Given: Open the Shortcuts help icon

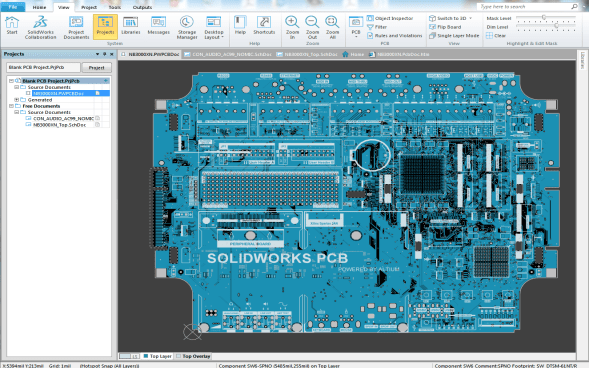Looking at the screenshot, I should coord(264,26).
